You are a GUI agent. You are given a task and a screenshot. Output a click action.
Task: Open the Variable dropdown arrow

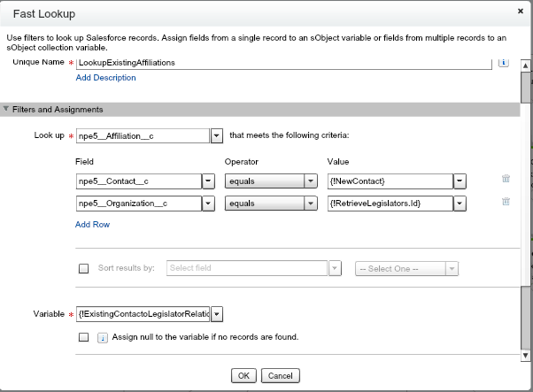click(x=217, y=314)
